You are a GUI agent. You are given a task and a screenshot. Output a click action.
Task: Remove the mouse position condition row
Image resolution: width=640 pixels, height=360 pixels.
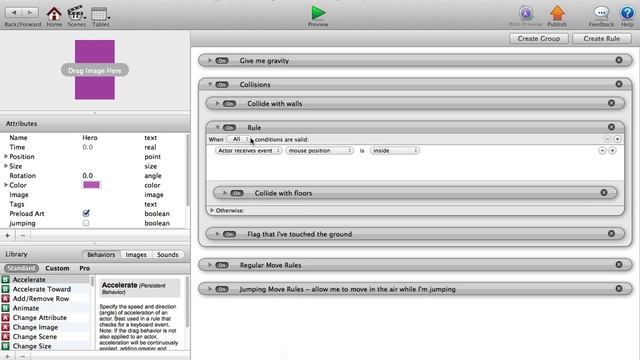pyautogui.click(x=602, y=151)
